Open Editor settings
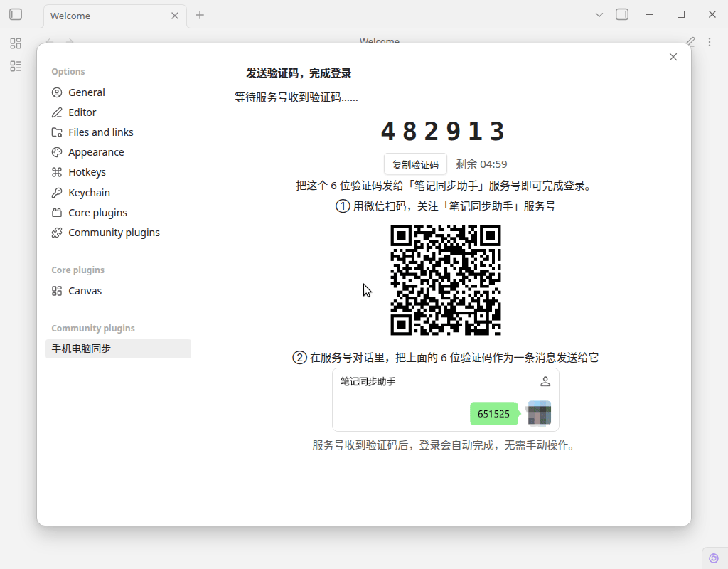 click(x=118, y=112)
